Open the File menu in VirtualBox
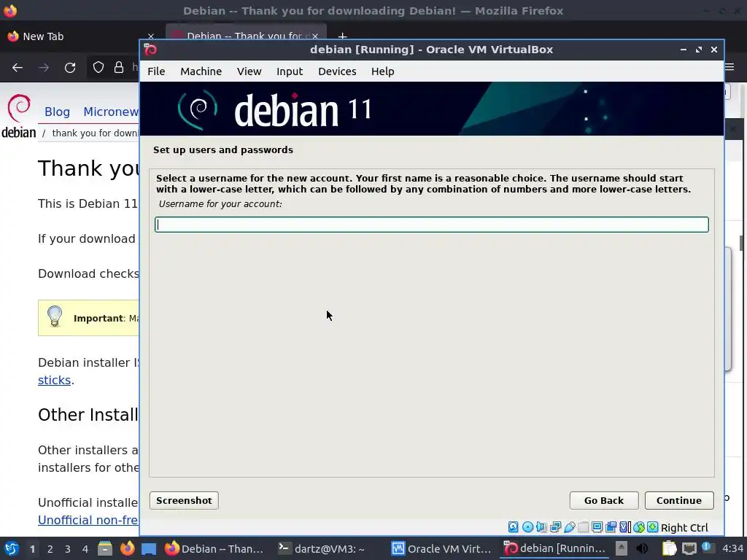Screen dimensions: 747x560 click(156, 71)
